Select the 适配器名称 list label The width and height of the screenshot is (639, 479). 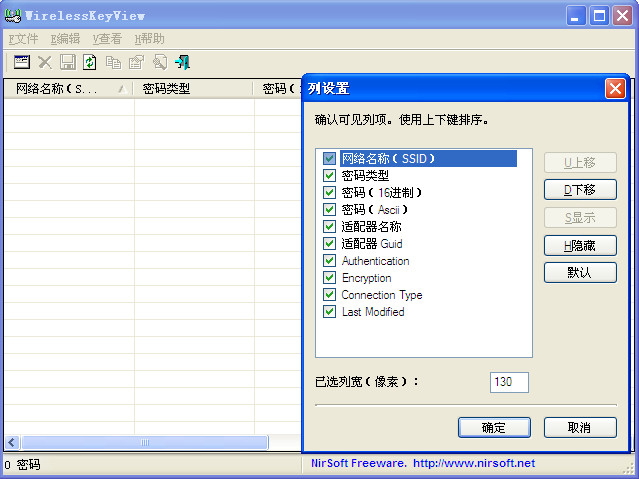pos(371,226)
